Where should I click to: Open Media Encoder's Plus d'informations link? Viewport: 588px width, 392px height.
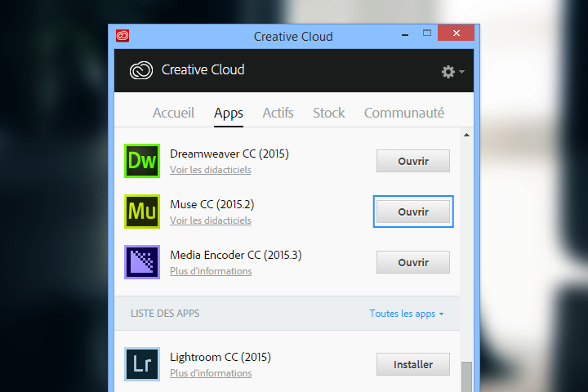(211, 271)
